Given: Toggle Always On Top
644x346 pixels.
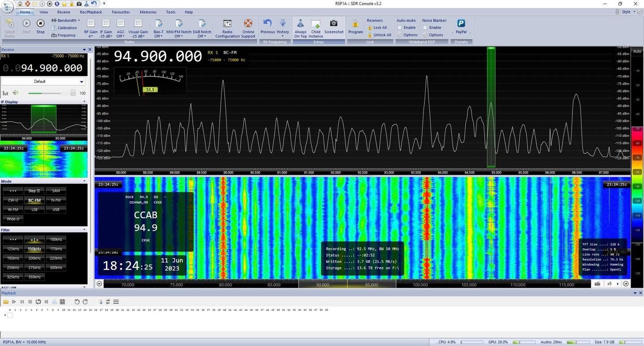Looking at the screenshot, I should (x=301, y=28).
